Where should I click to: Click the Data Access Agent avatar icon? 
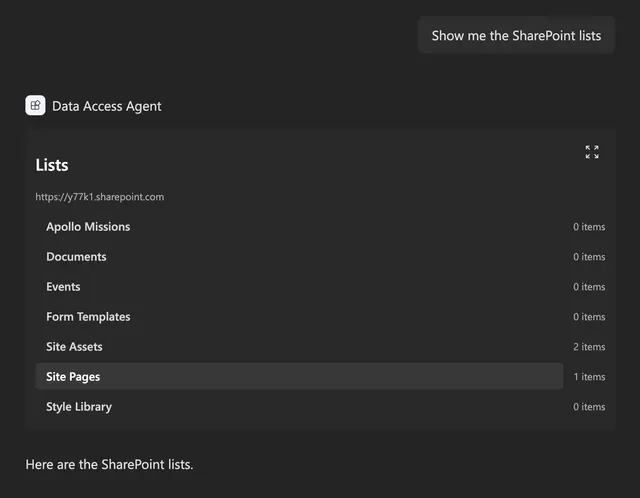pos(36,105)
